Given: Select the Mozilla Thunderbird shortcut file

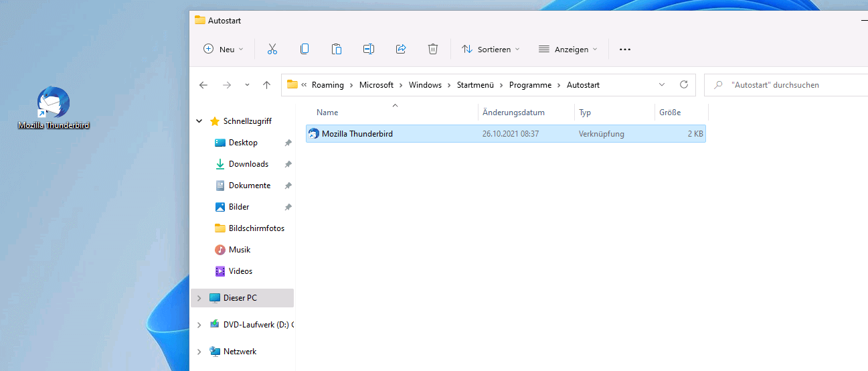Looking at the screenshot, I should pos(506,134).
